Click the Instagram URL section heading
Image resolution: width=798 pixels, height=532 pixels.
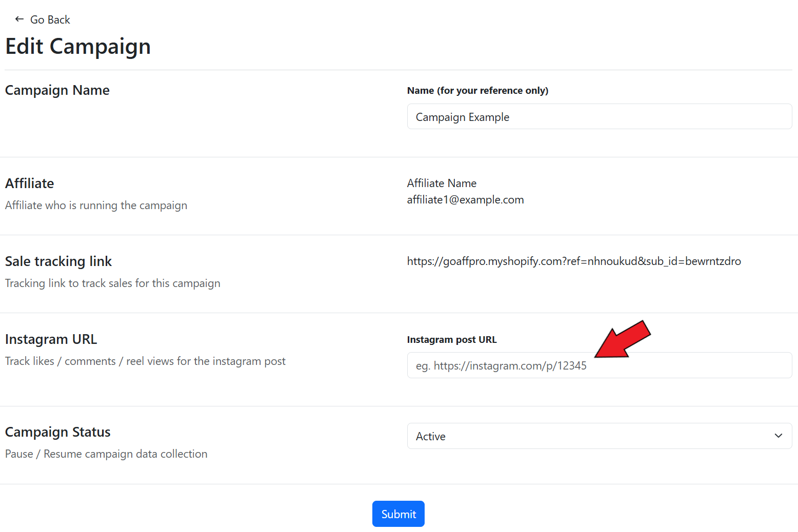[51, 339]
